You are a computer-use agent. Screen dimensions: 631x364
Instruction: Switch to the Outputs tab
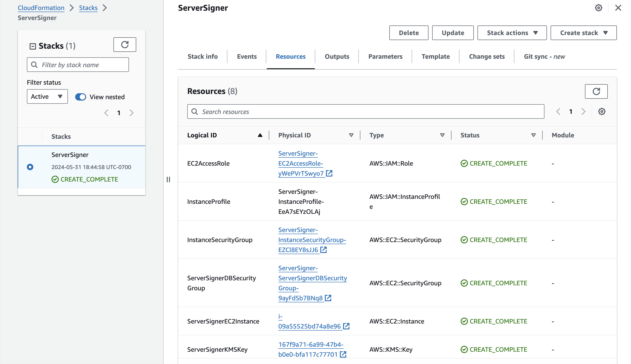[337, 56]
